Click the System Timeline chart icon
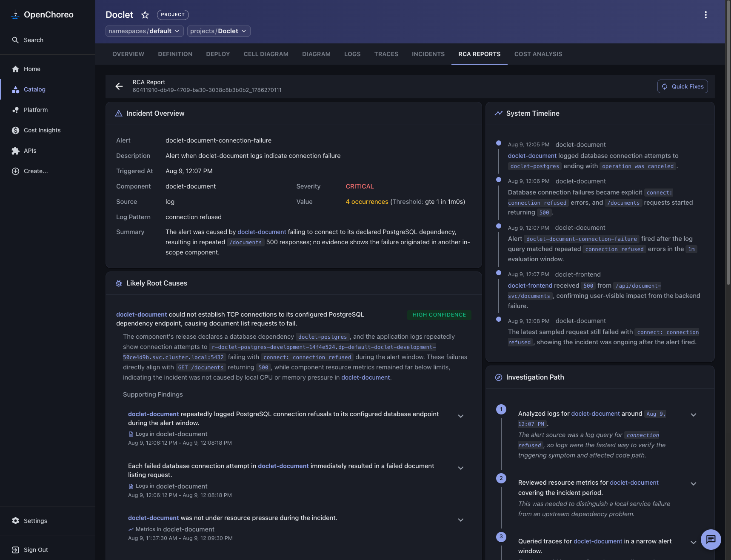The image size is (731, 560). [499, 113]
